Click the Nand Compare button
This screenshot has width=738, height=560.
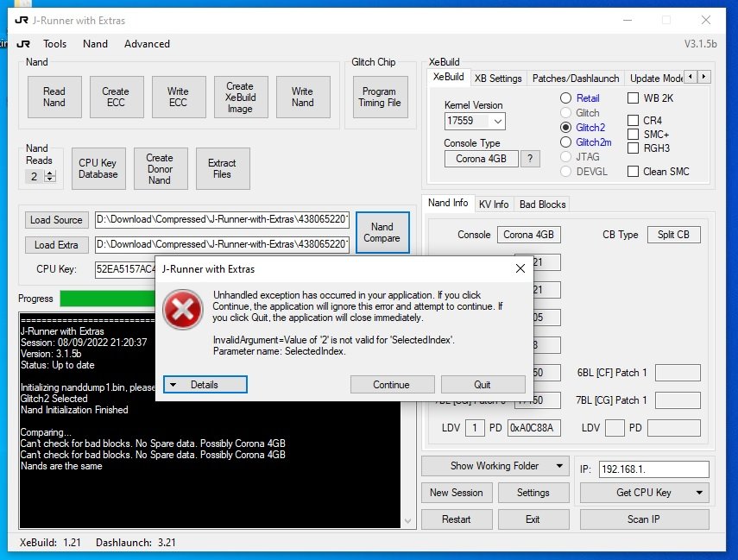(x=382, y=232)
